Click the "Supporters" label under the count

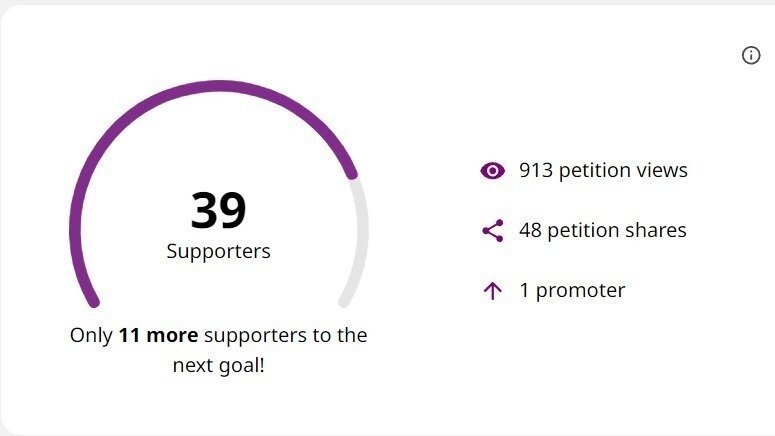[x=218, y=251]
